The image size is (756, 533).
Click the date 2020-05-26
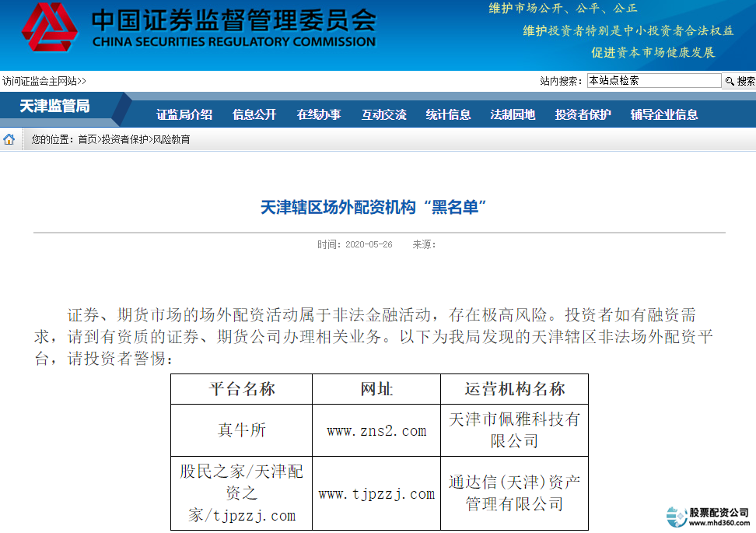coord(369,244)
